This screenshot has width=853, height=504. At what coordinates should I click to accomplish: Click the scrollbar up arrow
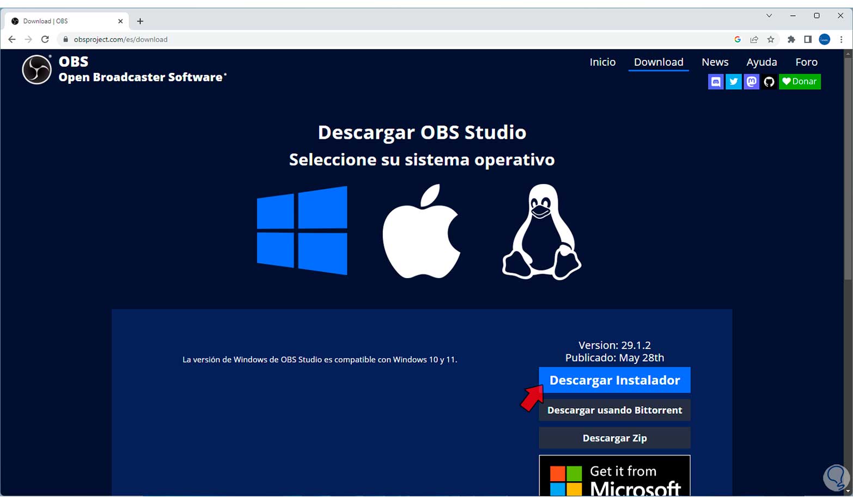(848, 53)
